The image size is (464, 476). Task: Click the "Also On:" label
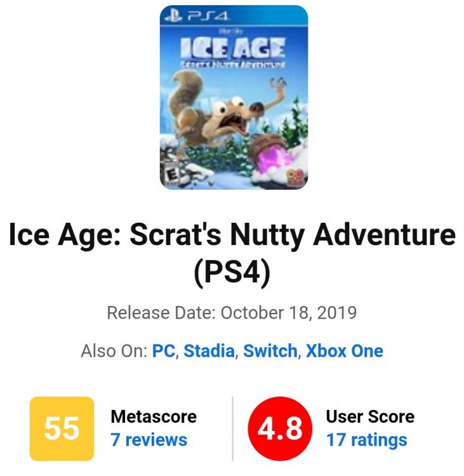114,350
